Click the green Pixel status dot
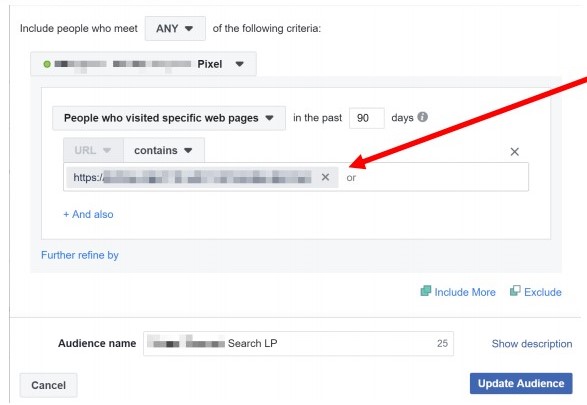 click(47, 64)
